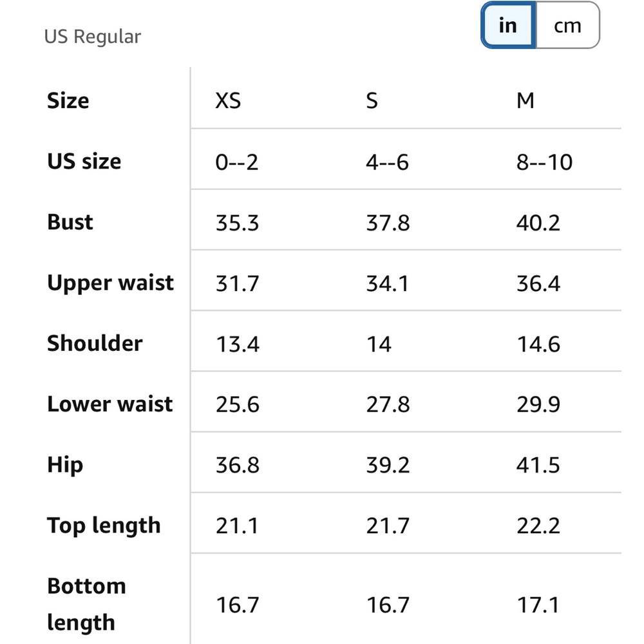The image size is (644, 644).
Task: Click the M US size value 8--10
Action: (x=545, y=162)
